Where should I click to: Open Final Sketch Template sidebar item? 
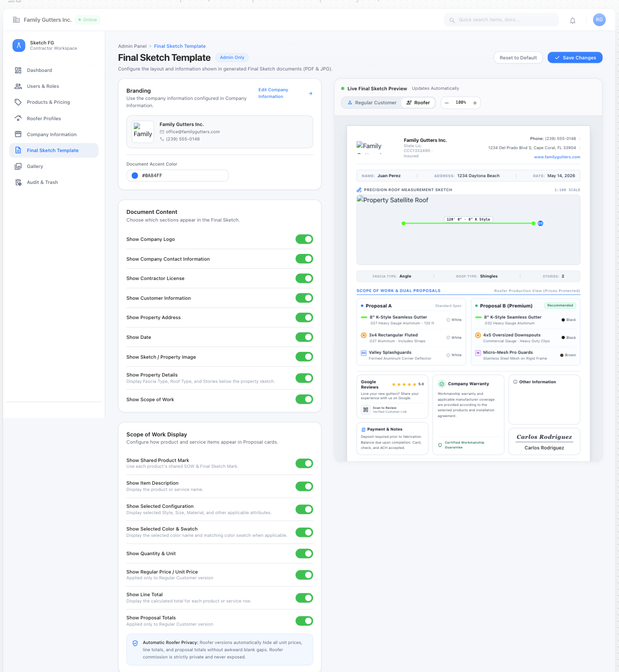54,151
